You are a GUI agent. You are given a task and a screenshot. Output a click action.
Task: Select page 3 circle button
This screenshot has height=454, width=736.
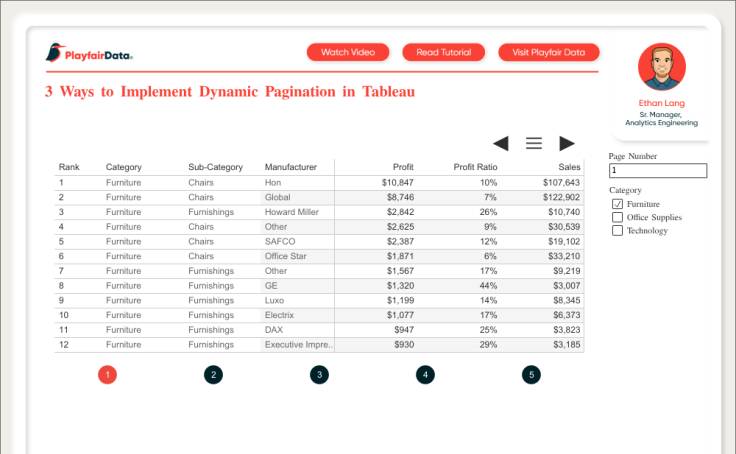319,375
